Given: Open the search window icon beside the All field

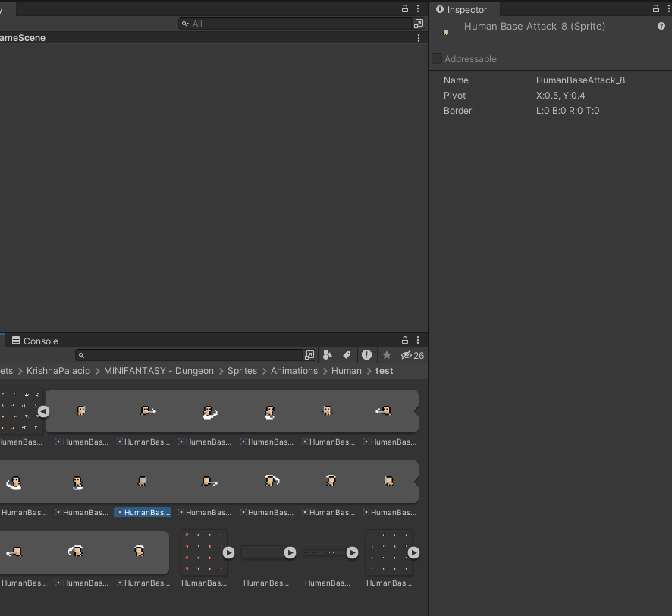Looking at the screenshot, I should coord(419,24).
